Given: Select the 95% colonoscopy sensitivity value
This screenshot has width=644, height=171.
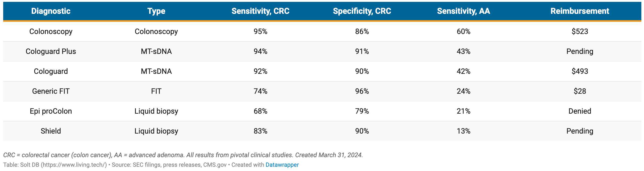Looking at the screenshot, I should point(260,32).
